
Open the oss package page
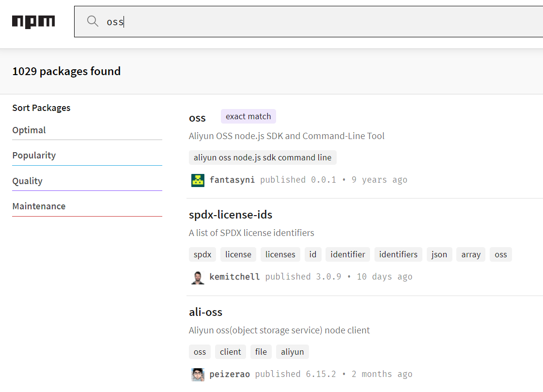click(197, 118)
